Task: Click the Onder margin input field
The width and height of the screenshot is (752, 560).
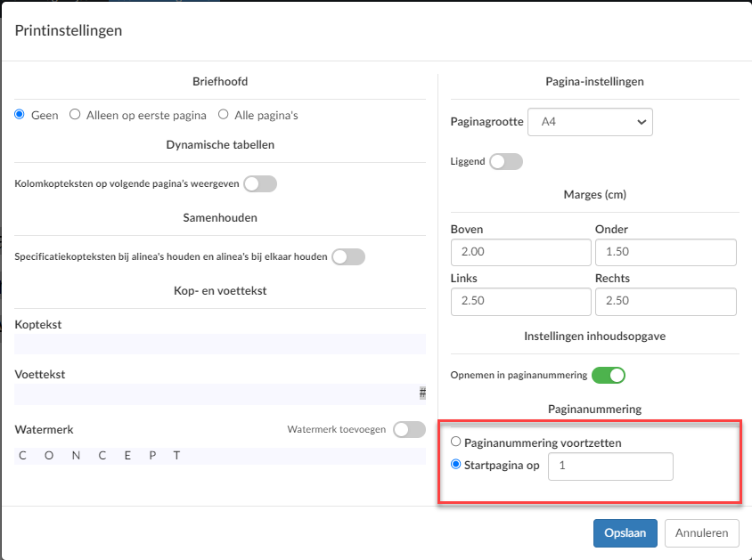Action: click(x=666, y=252)
